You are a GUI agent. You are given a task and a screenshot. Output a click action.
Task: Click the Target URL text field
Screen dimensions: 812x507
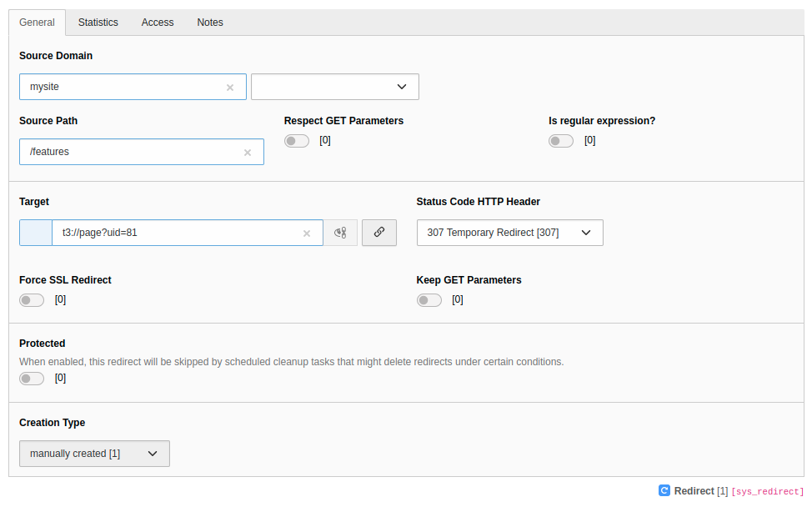pyautogui.click(x=175, y=233)
